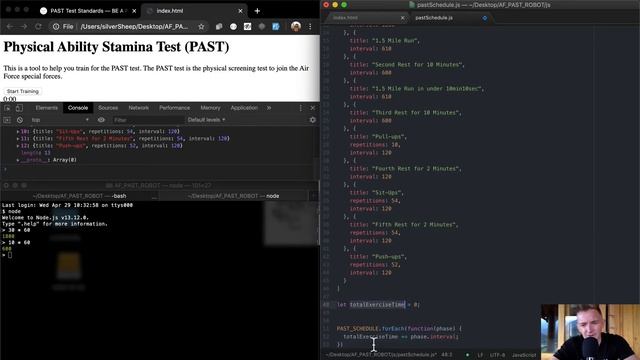Click the LF line-ending indicator in status bar
Image resolution: width=640 pixels, height=360 pixels.
pyautogui.click(x=480, y=355)
